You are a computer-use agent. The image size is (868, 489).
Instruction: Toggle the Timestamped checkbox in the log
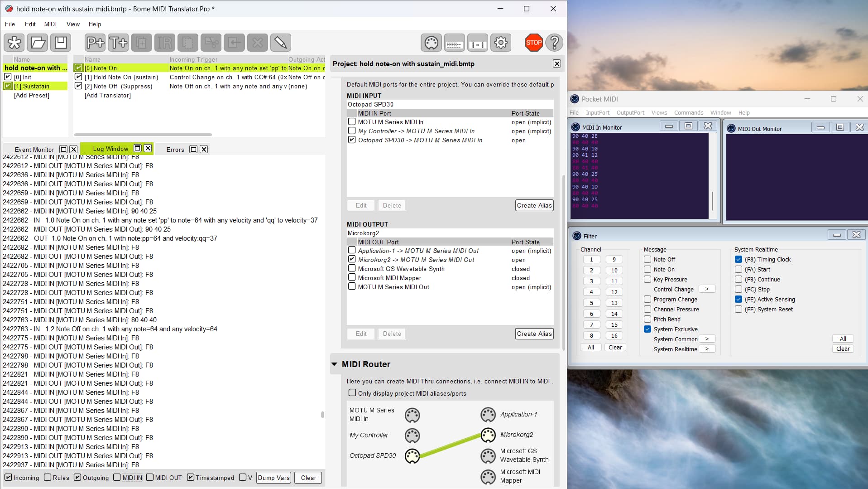[191, 477]
